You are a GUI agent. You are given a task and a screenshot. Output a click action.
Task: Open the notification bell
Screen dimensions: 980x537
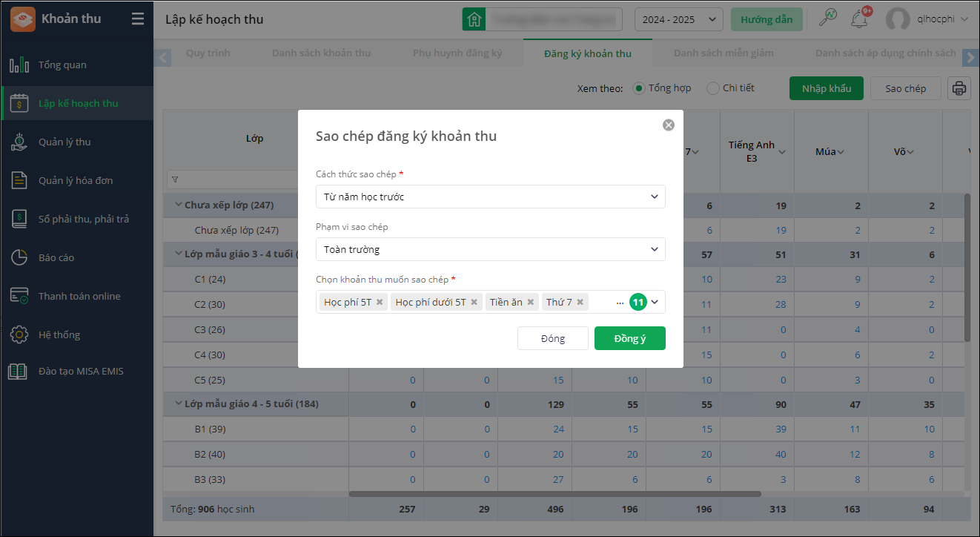point(860,19)
